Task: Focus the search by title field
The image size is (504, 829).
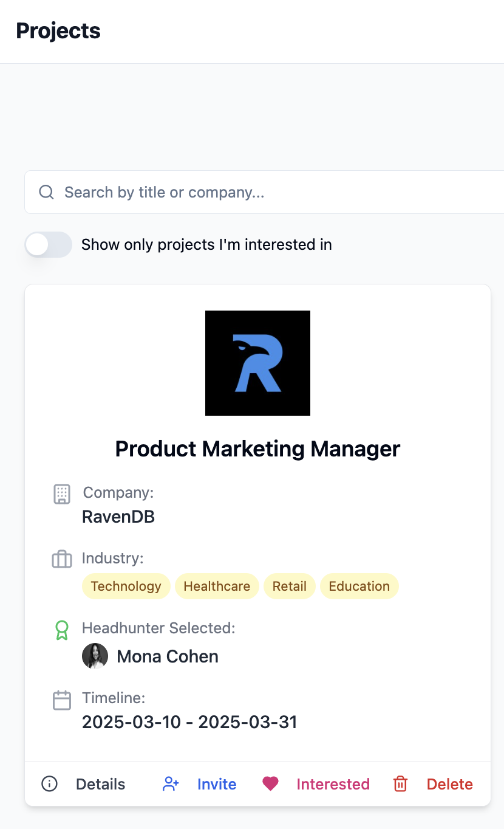Action: point(273,193)
